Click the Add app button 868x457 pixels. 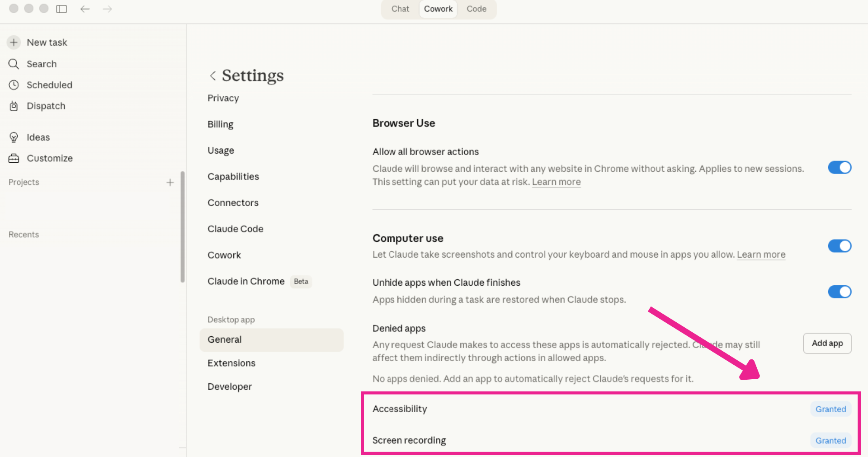[827, 344]
